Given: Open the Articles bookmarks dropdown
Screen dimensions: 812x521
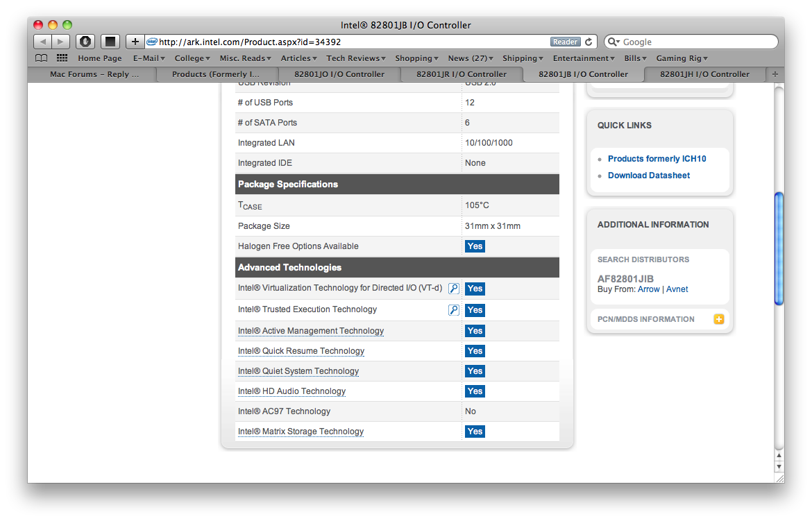Looking at the screenshot, I should pyautogui.click(x=298, y=58).
